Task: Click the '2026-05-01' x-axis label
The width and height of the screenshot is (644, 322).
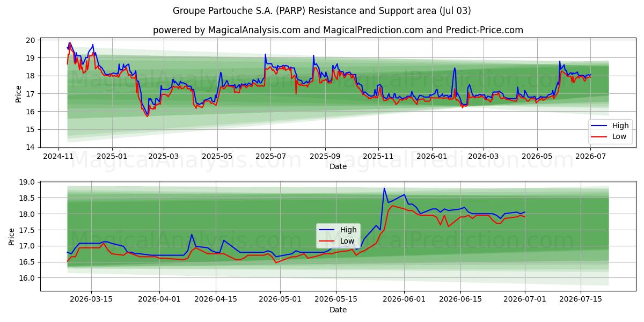Action: pyautogui.click(x=280, y=299)
